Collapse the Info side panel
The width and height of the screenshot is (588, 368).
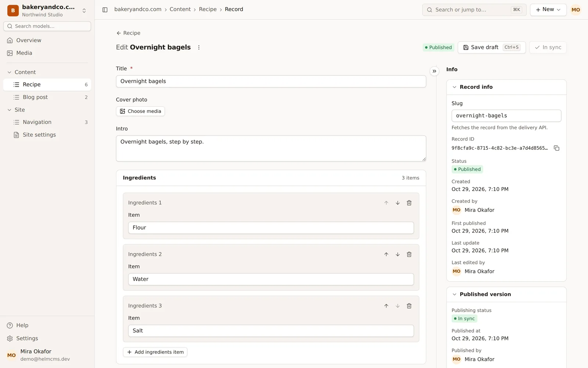434,71
